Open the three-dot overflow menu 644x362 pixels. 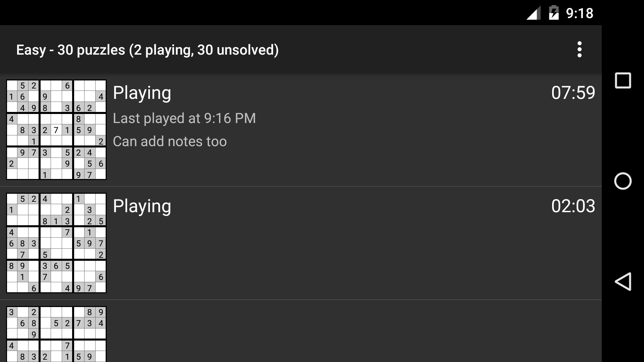tap(579, 50)
